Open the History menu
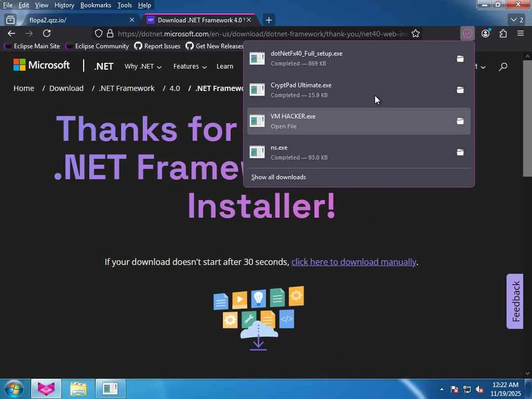The width and height of the screenshot is (532, 399). point(64,5)
